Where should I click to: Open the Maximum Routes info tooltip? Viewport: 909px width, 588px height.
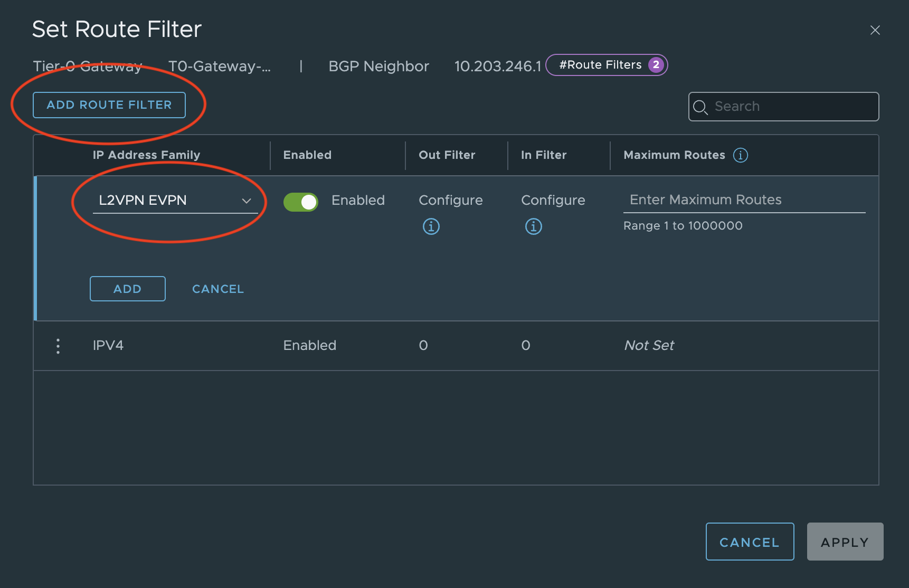pyautogui.click(x=741, y=155)
